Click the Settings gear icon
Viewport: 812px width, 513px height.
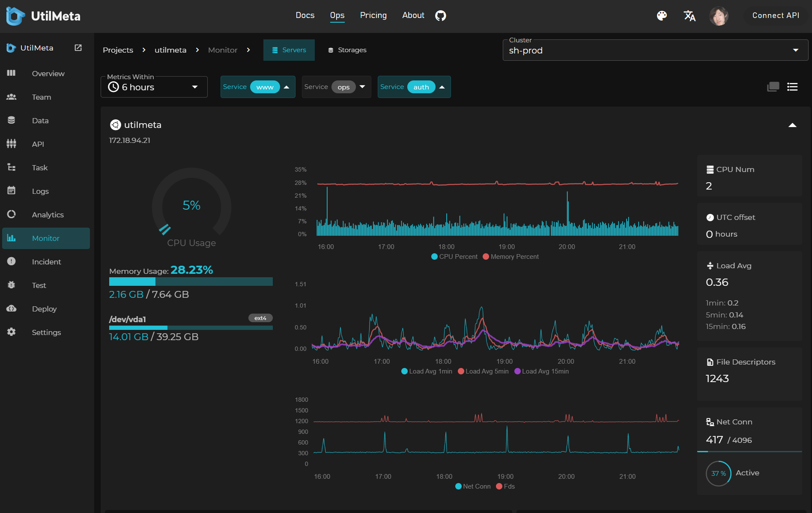click(x=12, y=332)
